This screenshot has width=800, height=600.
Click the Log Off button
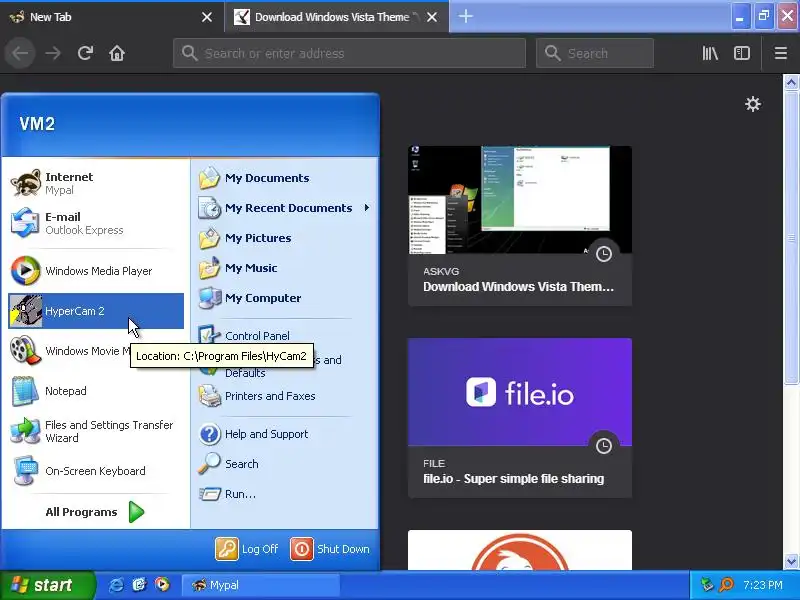247,549
